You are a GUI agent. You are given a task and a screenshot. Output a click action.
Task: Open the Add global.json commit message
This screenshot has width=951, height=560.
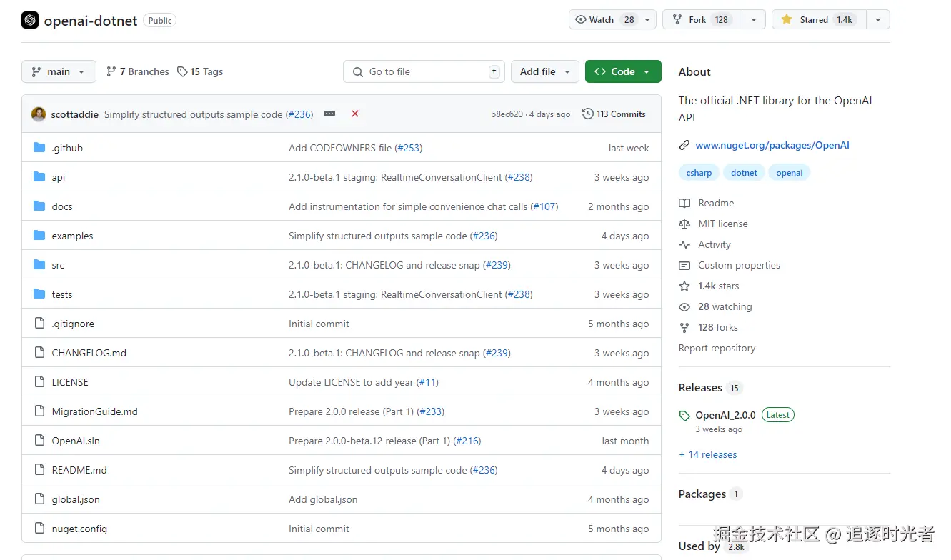323,499
